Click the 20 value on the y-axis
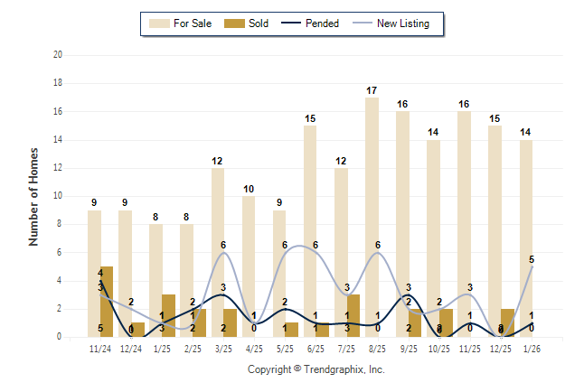584x392 pixels. point(58,55)
